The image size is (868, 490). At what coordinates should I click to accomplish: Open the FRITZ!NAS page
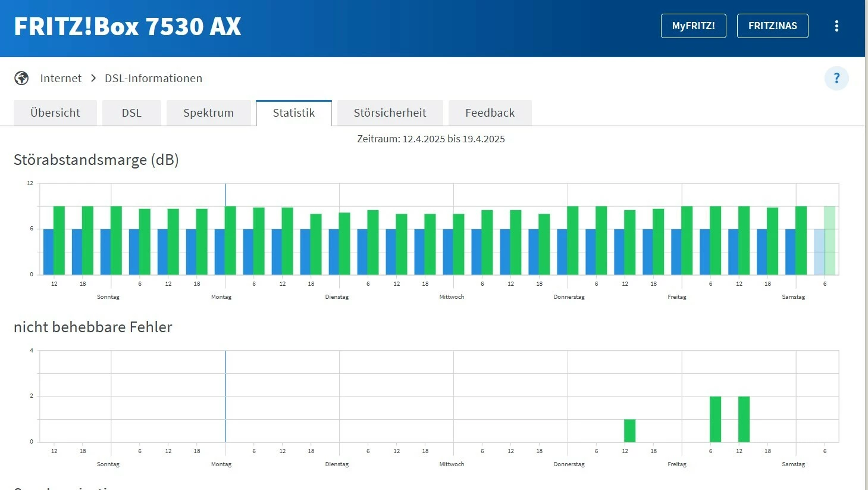click(772, 26)
